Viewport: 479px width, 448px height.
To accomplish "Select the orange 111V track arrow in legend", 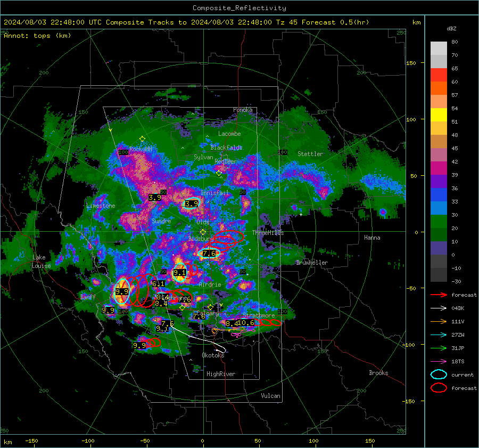I will tap(439, 321).
